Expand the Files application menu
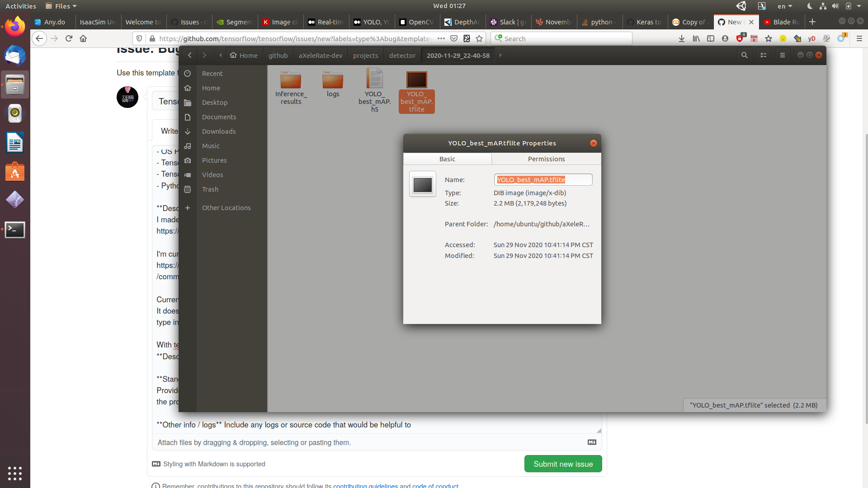This screenshot has height=488, width=868. pyautogui.click(x=62, y=6)
